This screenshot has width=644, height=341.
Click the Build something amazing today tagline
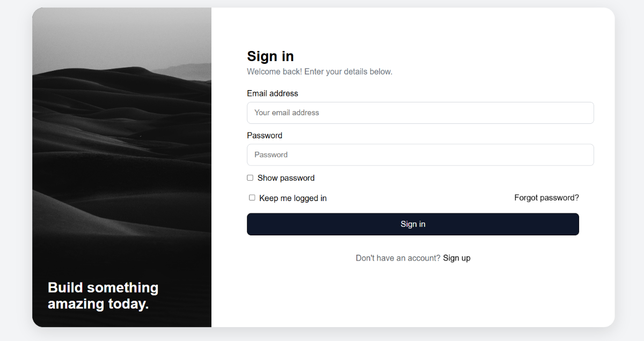(x=103, y=296)
